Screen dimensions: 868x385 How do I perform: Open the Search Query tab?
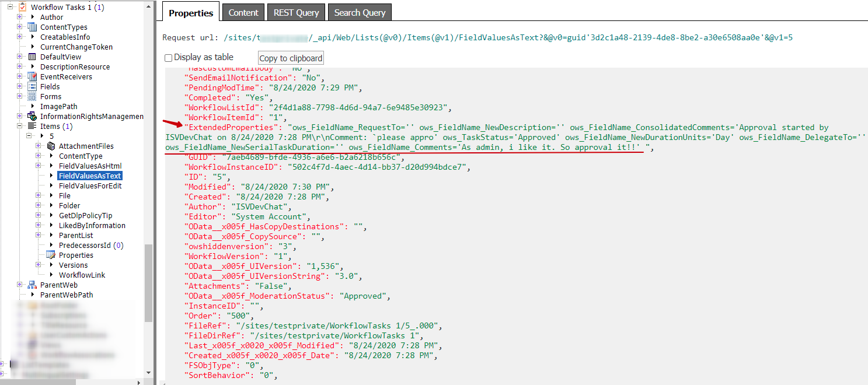[360, 12]
